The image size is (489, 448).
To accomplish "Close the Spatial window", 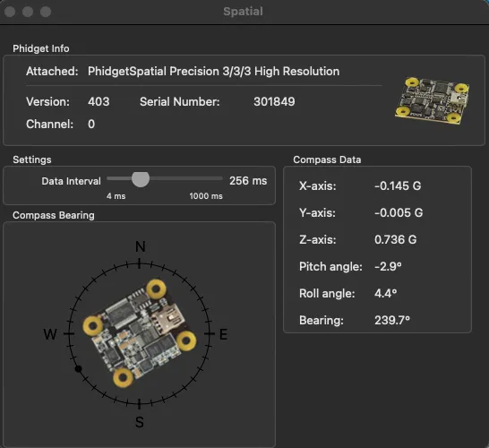I will (10, 12).
